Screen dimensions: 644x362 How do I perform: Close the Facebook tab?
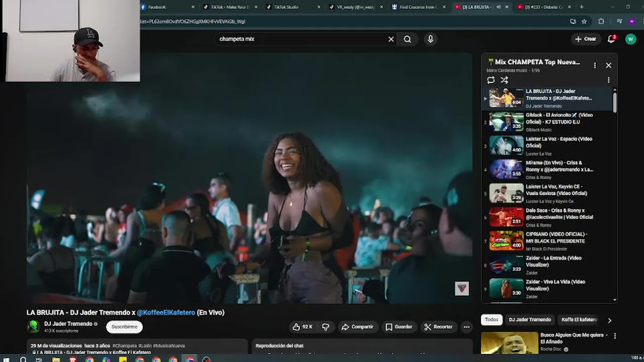[193, 7]
